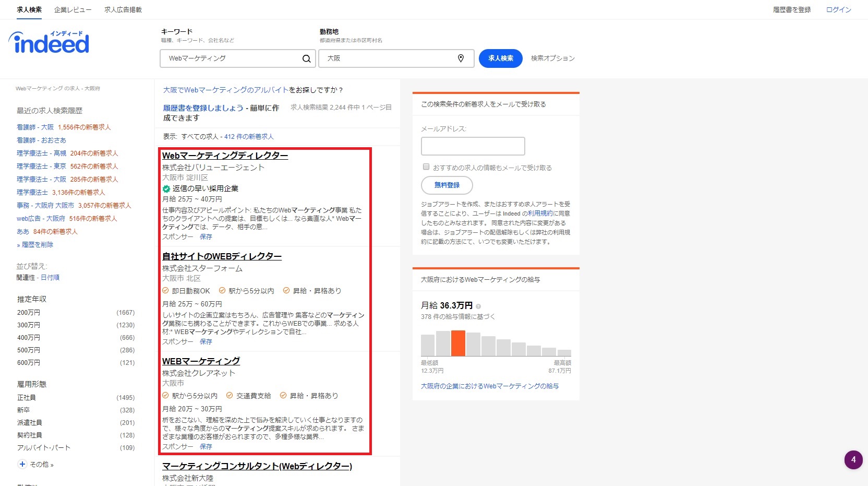Open Webマーケティングディレクター job title

click(x=225, y=156)
